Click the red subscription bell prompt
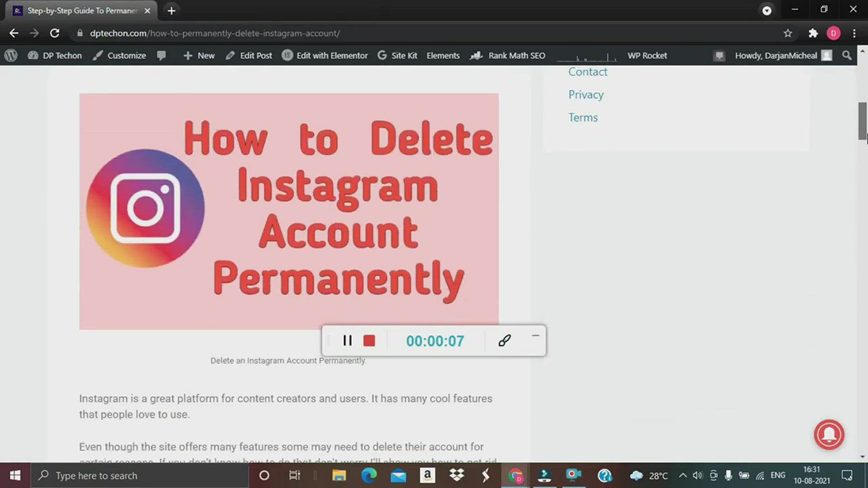The image size is (868, 488). point(829,435)
